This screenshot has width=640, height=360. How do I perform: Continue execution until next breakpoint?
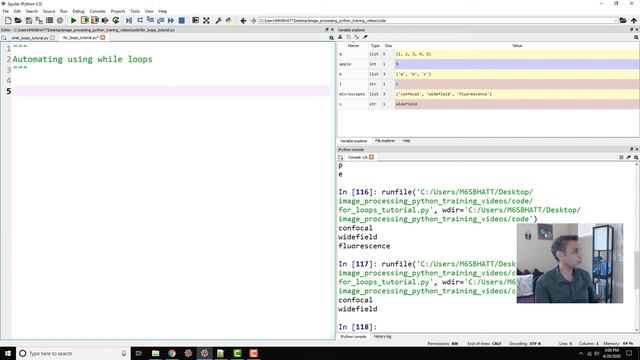point(171,20)
